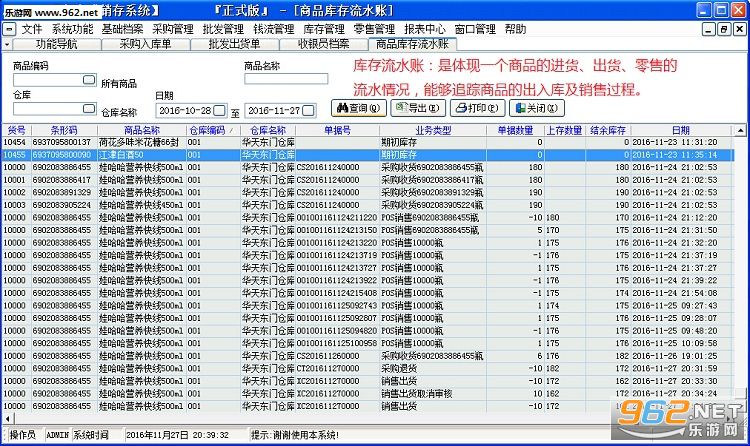Image resolution: width=750 pixels, height=446 pixels.
Task: Click the 查询 search button
Action: 359,108
